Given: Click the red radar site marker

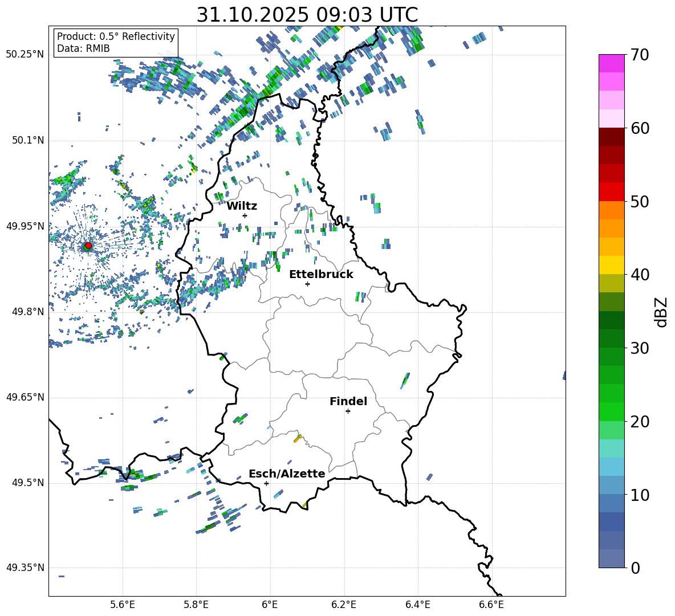Looking at the screenshot, I should [88, 245].
